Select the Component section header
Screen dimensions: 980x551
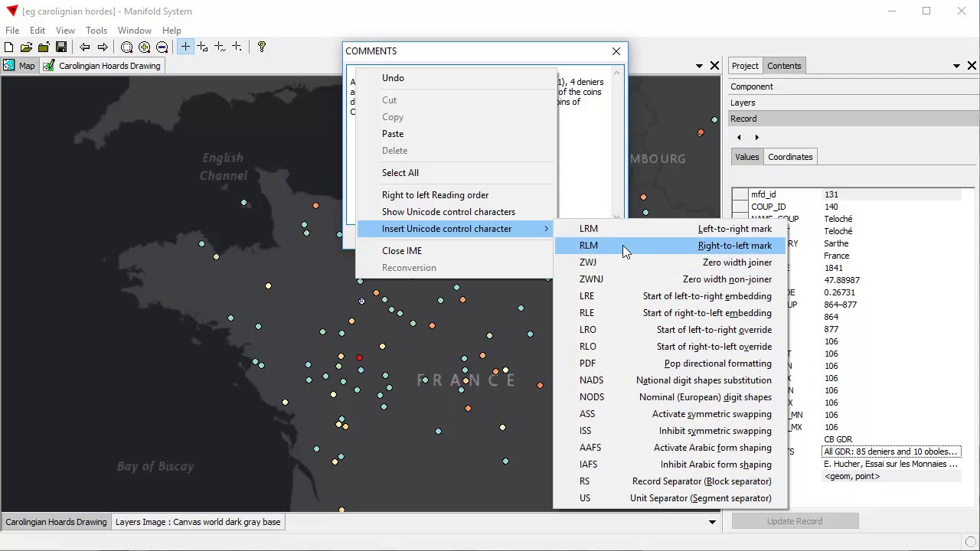point(853,86)
